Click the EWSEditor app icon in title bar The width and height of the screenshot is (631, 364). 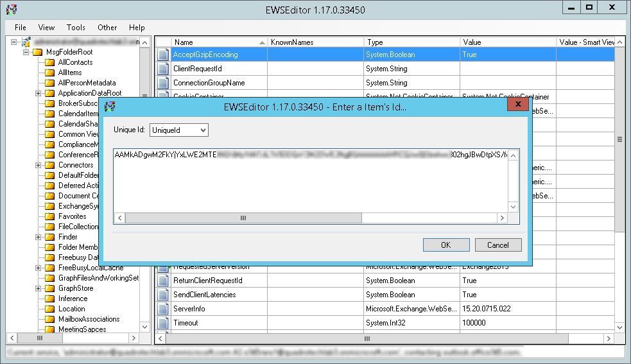12,9
